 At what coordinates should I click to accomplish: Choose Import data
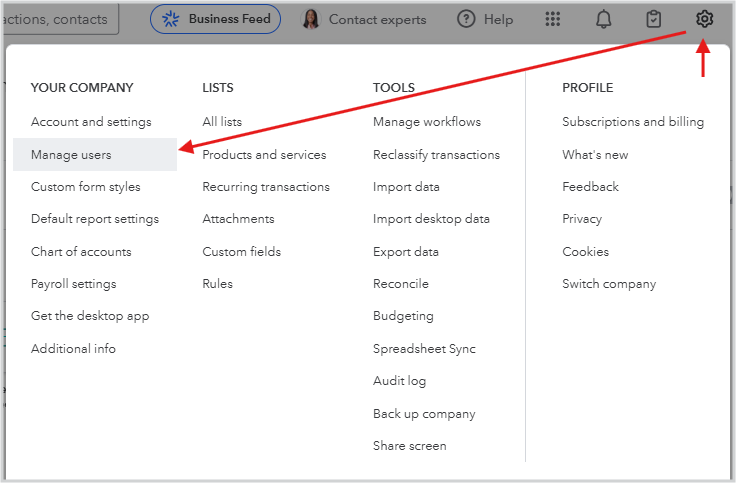click(406, 187)
